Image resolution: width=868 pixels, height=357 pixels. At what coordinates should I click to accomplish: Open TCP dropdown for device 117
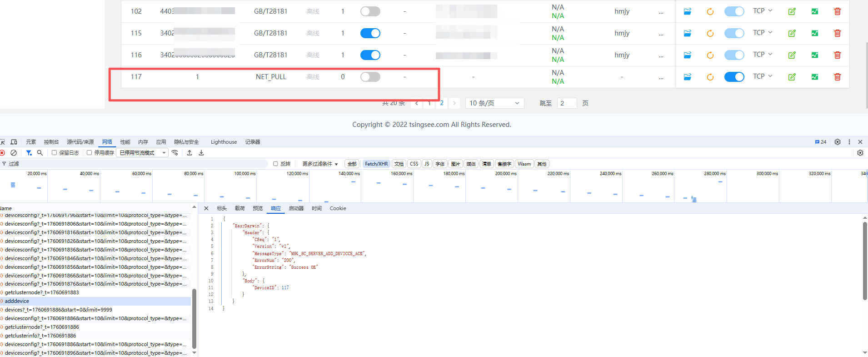point(763,76)
